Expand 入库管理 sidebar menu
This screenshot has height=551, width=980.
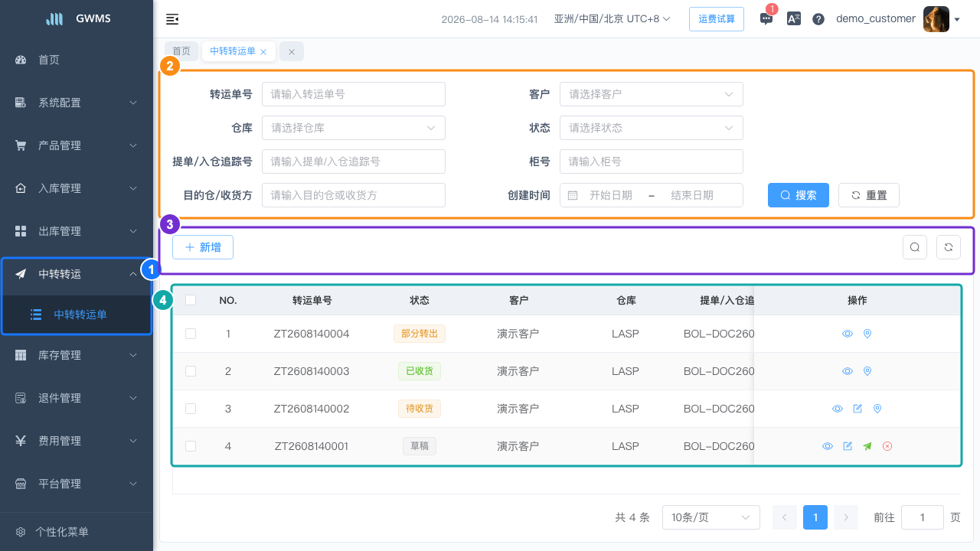tap(77, 188)
